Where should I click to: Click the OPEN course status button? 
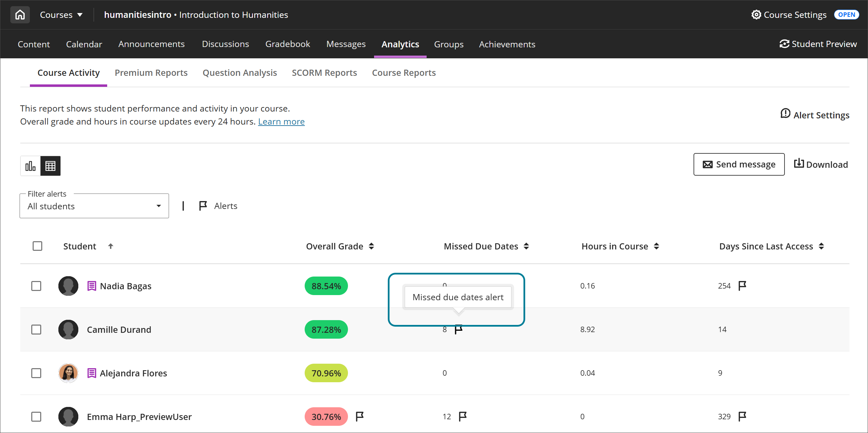tap(846, 14)
